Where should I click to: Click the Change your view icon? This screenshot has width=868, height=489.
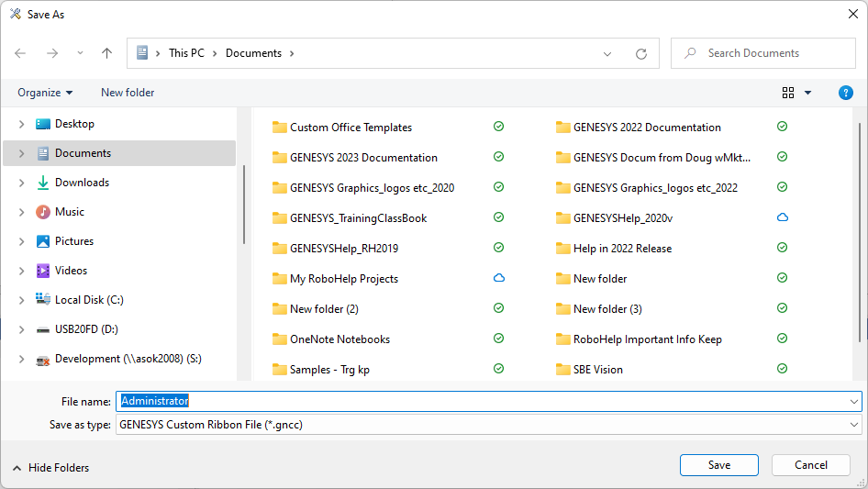(788, 93)
